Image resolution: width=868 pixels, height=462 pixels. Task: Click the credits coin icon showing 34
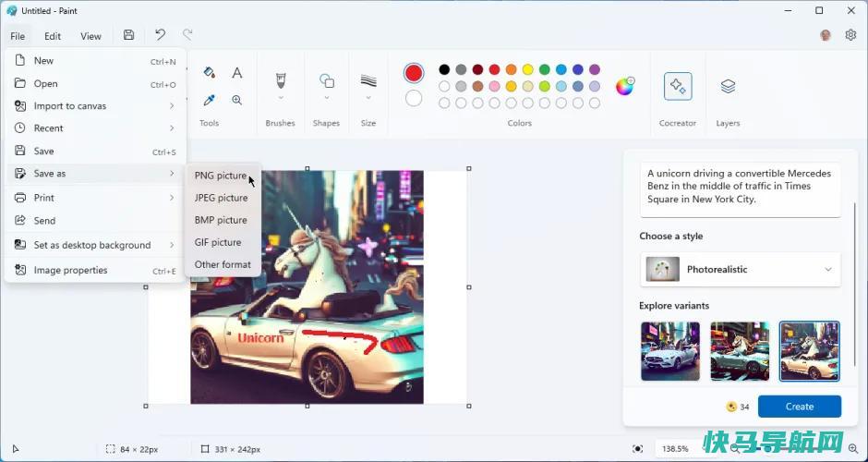(x=732, y=407)
